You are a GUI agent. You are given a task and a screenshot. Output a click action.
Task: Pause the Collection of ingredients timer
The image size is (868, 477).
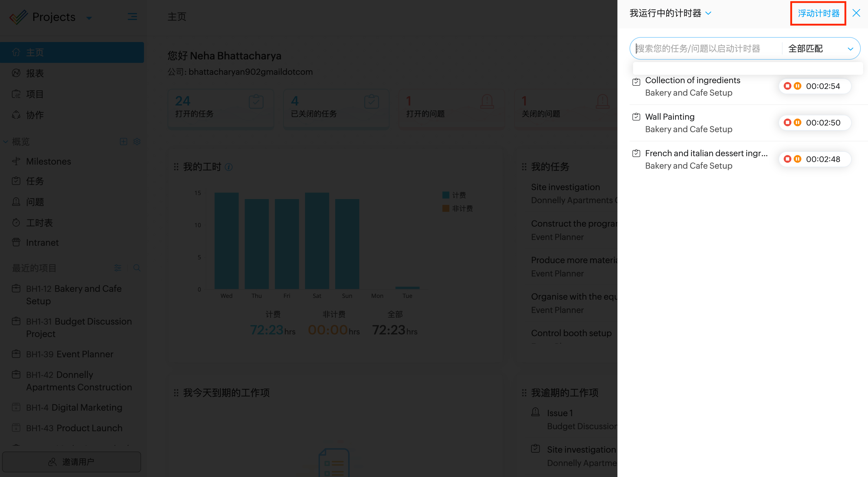(x=797, y=86)
